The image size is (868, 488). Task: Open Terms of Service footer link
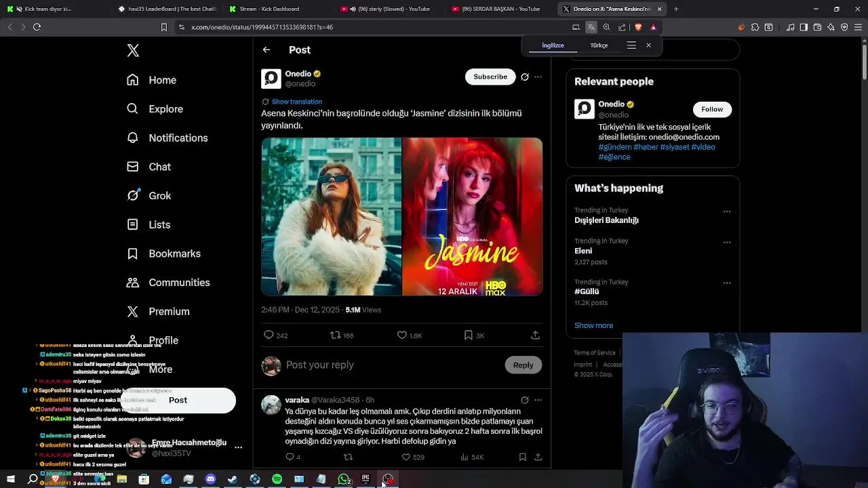(x=595, y=353)
